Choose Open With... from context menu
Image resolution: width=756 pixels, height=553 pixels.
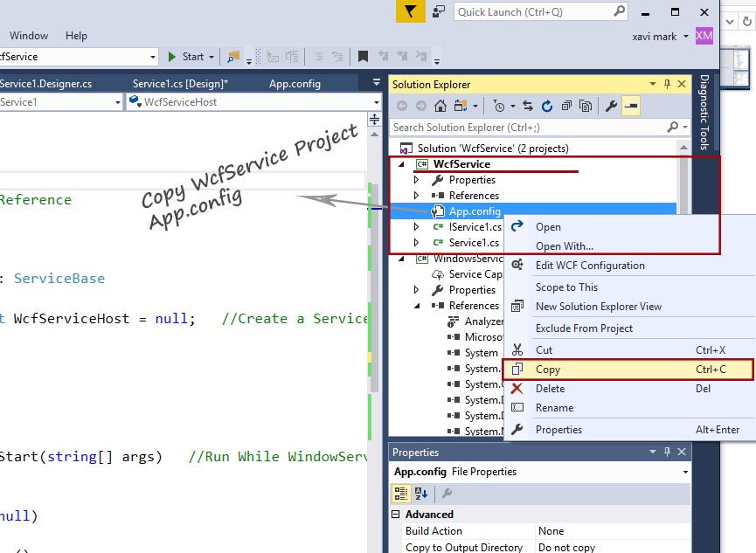(x=565, y=245)
